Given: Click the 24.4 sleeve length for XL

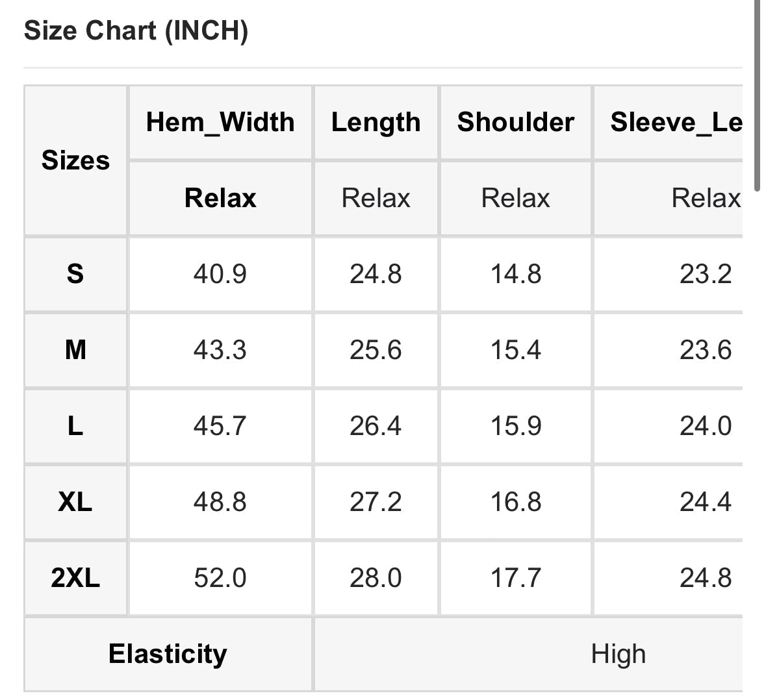Looking at the screenshot, I should pos(706,502).
